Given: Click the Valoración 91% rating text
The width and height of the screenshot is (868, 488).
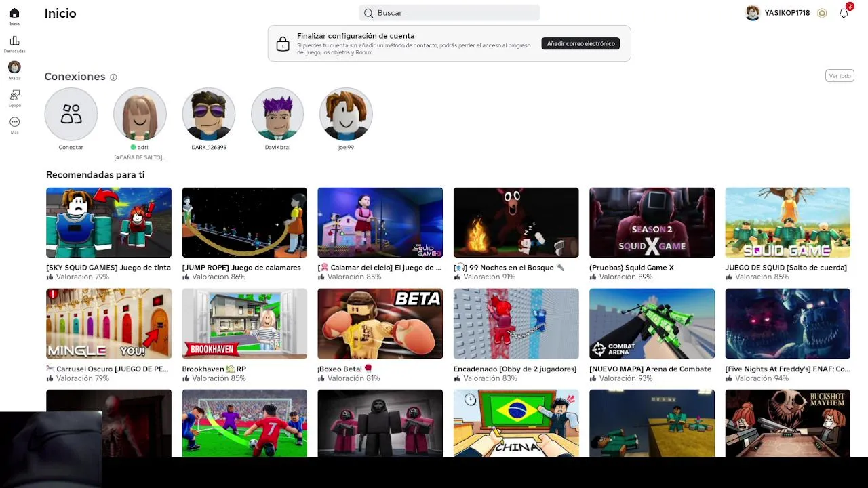Looking at the screenshot, I should coord(490,277).
